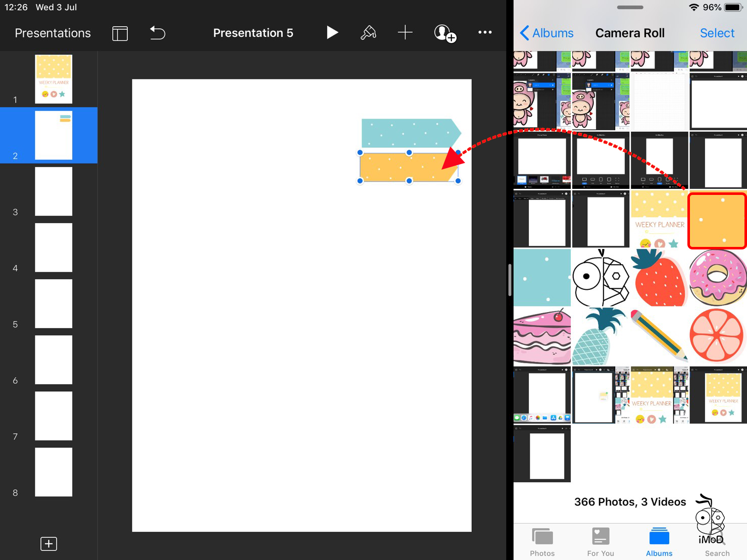Tap Select in Camera Roll
This screenshot has width=747, height=560.
pos(717,33)
